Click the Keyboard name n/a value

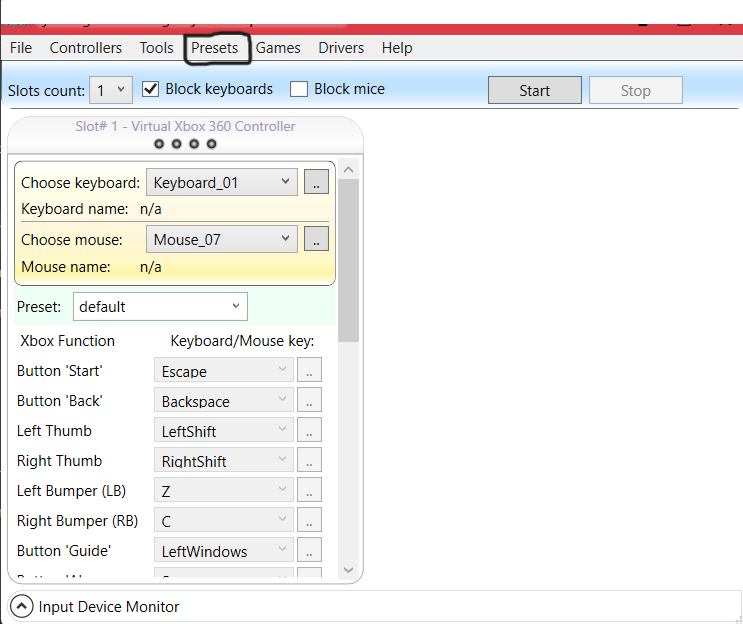(151, 209)
